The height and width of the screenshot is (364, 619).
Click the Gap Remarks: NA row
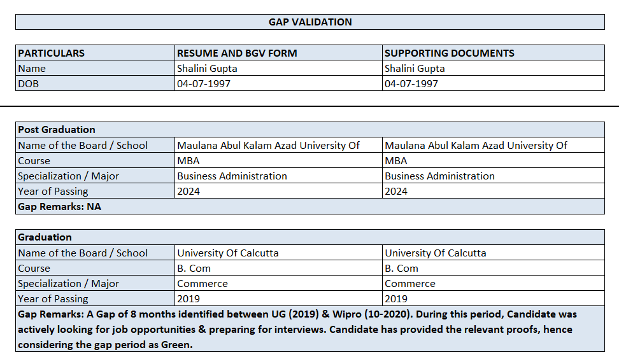(59, 206)
